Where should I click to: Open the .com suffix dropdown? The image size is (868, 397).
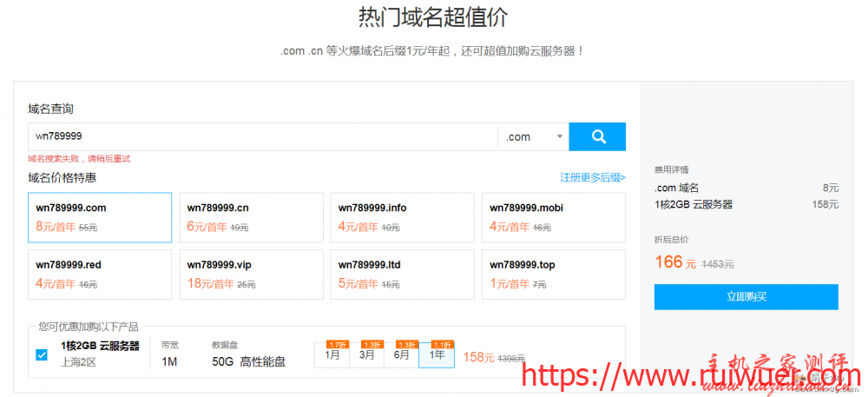click(x=533, y=136)
